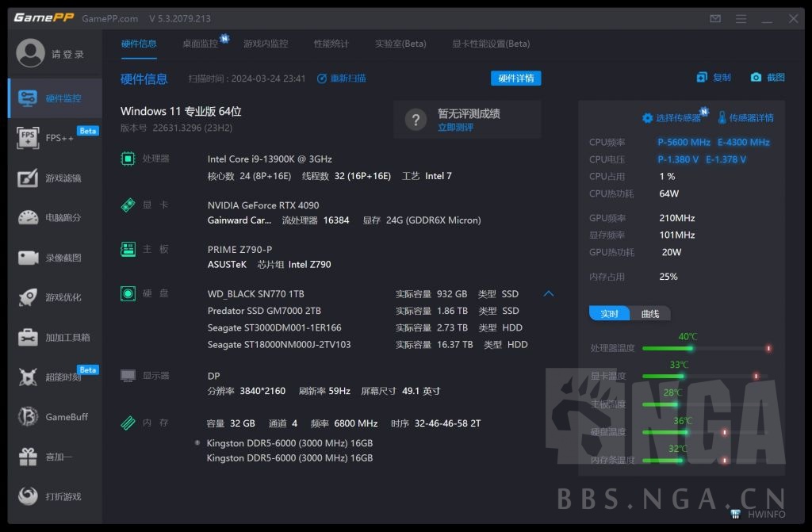Collapse the hard drive list
812x532 pixels.
[x=549, y=293]
